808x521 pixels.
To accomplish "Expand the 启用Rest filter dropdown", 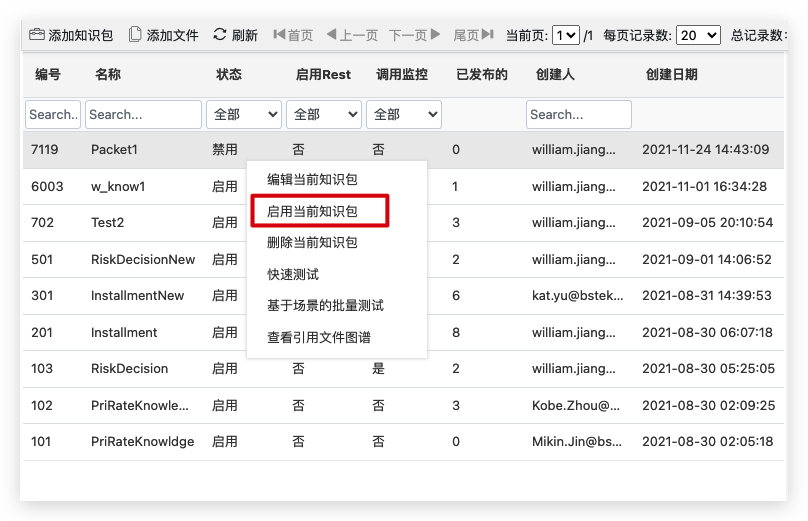I will [324, 115].
